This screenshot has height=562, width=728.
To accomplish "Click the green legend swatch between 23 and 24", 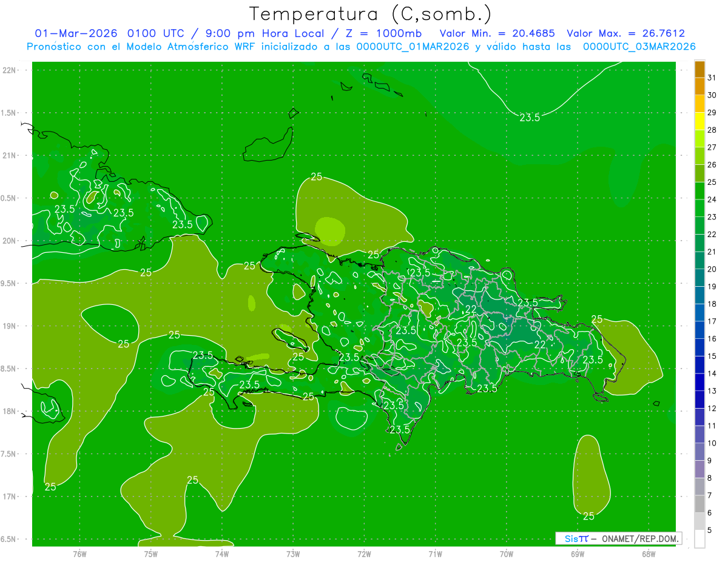I will pyautogui.click(x=699, y=208).
